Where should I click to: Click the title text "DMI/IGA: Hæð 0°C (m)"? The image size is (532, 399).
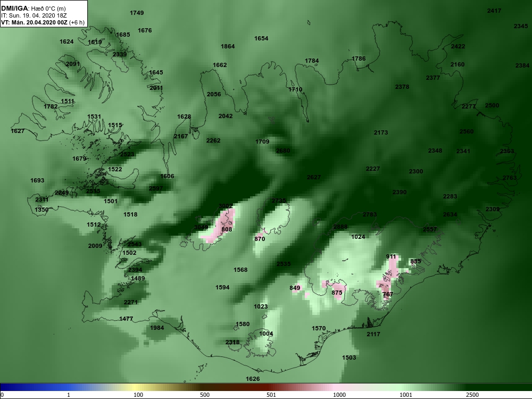point(34,9)
